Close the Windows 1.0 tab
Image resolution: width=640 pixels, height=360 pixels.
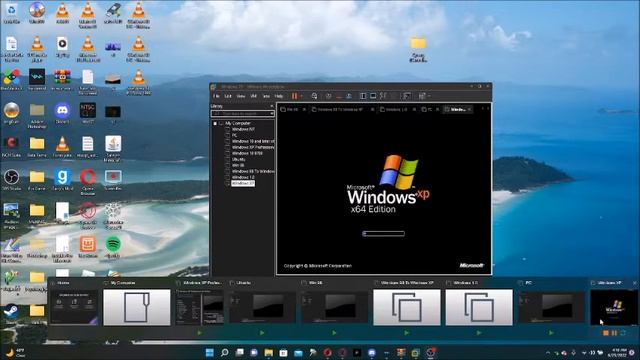click(414, 109)
